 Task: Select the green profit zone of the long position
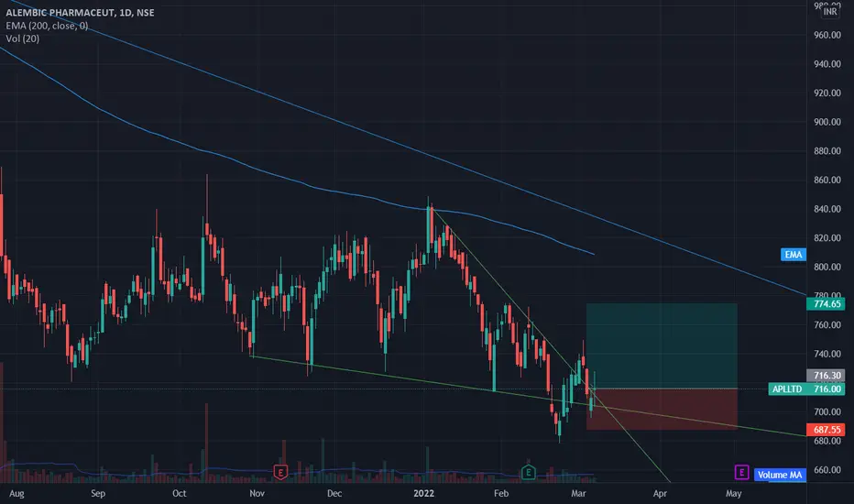(662, 346)
